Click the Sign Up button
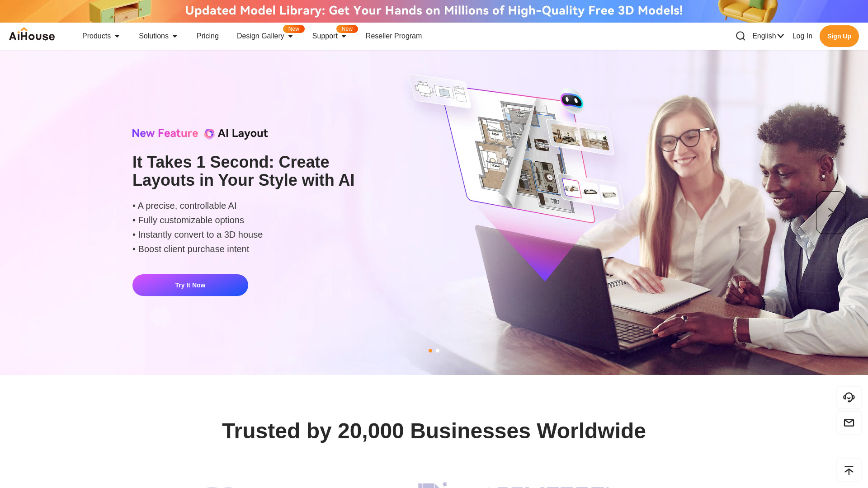 [x=839, y=36]
